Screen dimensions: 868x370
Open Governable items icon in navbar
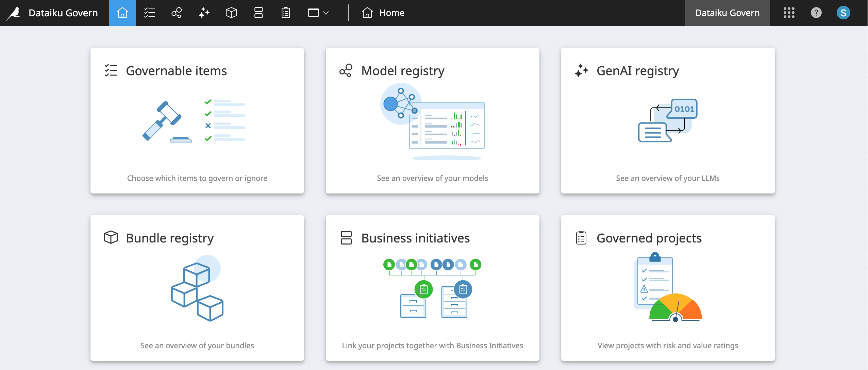(150, 13)
